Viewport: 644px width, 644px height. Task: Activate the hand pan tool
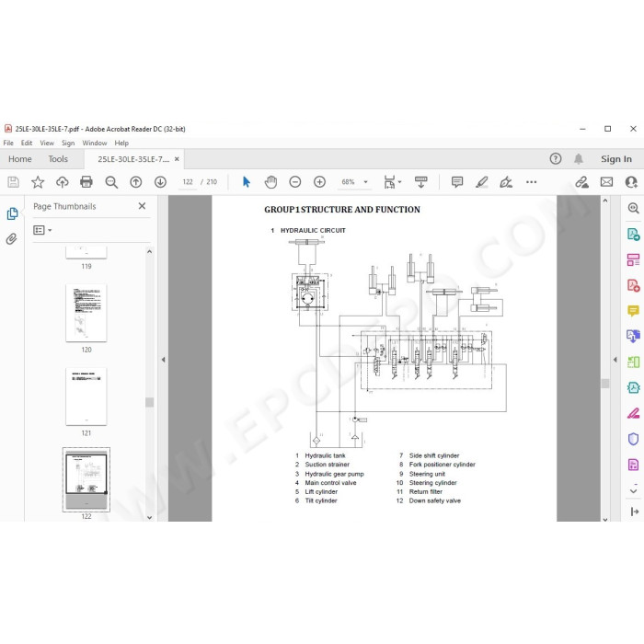270,182
